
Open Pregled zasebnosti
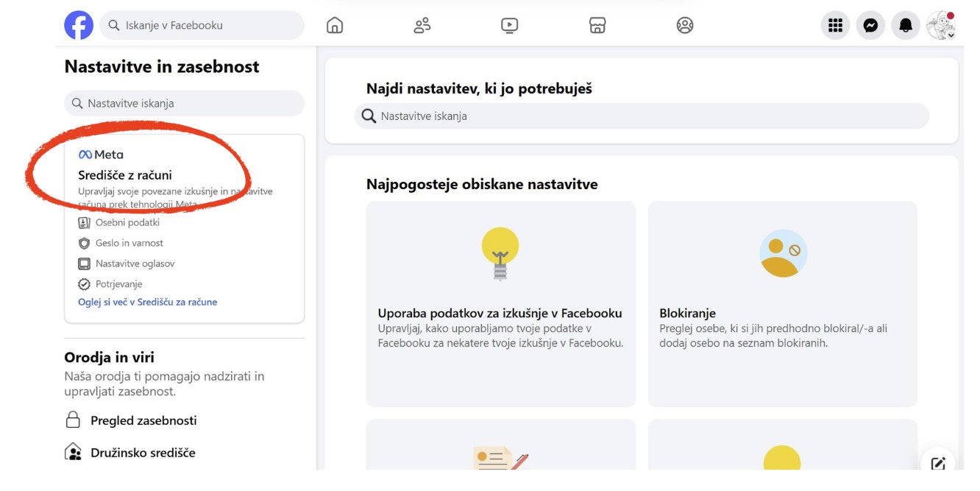pos(143,420)
